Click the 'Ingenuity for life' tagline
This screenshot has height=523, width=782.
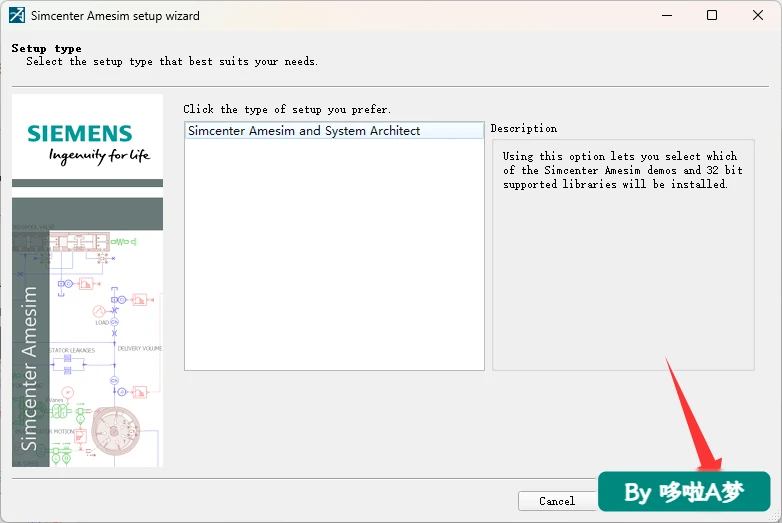[99, 156]
